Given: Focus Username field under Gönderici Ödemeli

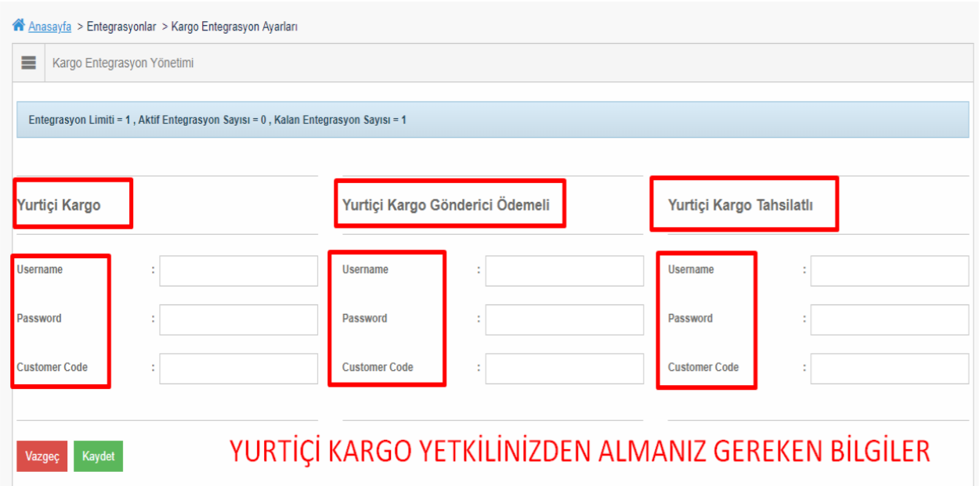Looking at the screenshot, I should (565, 271).
